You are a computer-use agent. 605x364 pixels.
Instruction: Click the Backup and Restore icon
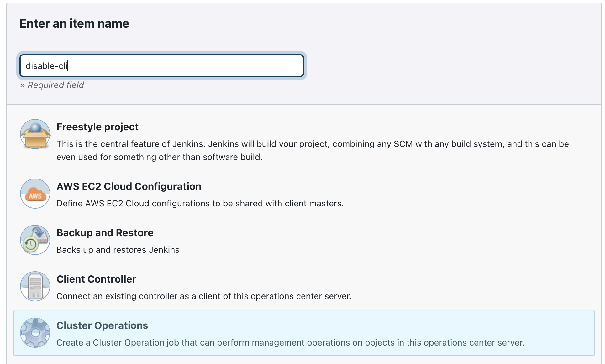[35, 240]
